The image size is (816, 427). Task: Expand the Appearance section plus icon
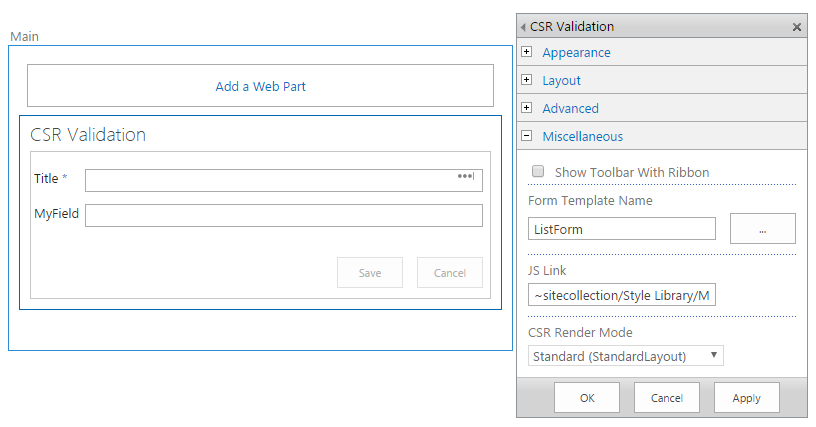coord(527,51)
